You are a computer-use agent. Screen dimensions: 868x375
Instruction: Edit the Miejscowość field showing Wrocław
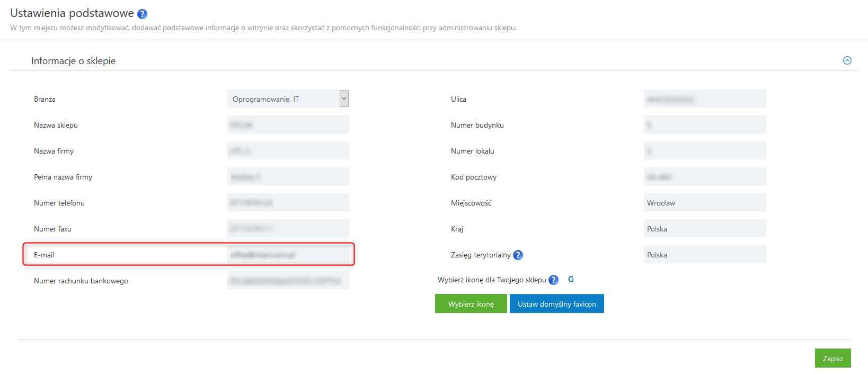704,203
